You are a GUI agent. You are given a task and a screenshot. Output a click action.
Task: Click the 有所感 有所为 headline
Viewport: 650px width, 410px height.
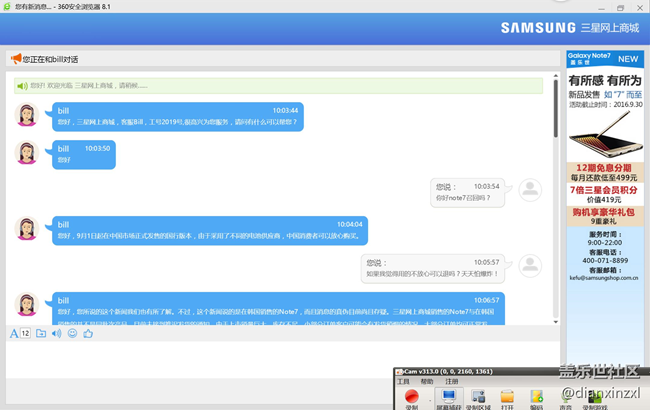click(x=605, y=80)
